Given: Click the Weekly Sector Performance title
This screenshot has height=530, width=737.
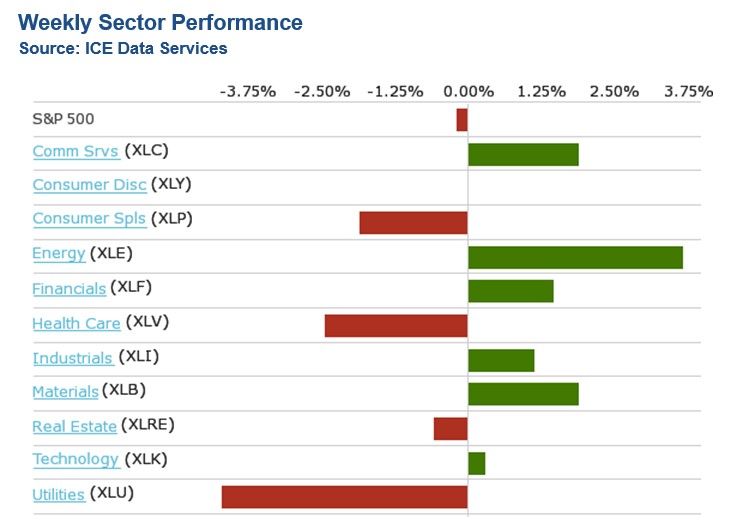Looking at the screenshot, I should point(160,22).
